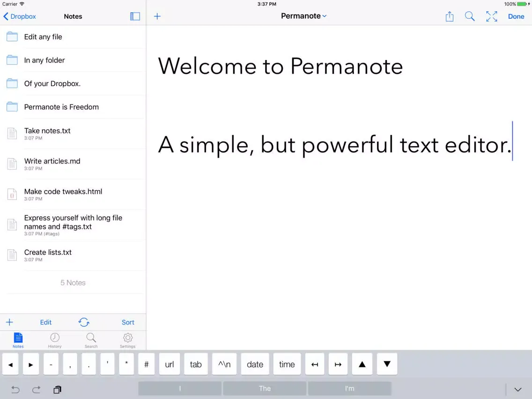Tap the clipboard paste icon

(57, 390)
